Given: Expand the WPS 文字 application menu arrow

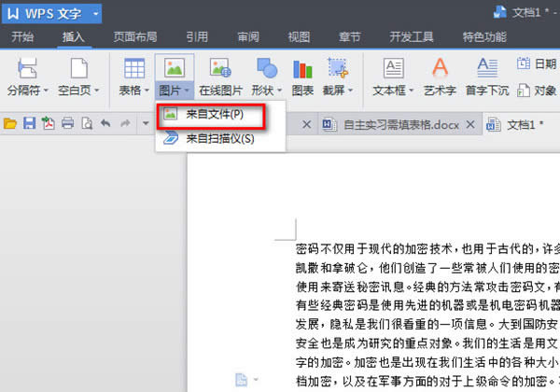Looking at the screenshot, I should click(x=94, y=13).
